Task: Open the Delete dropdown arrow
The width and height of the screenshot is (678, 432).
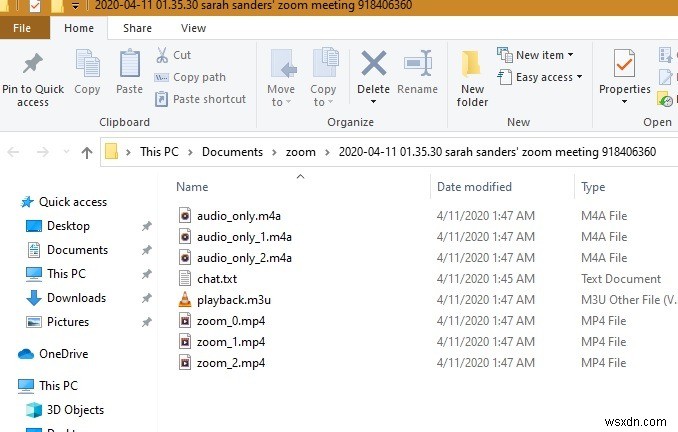Action: pos(373,102)
